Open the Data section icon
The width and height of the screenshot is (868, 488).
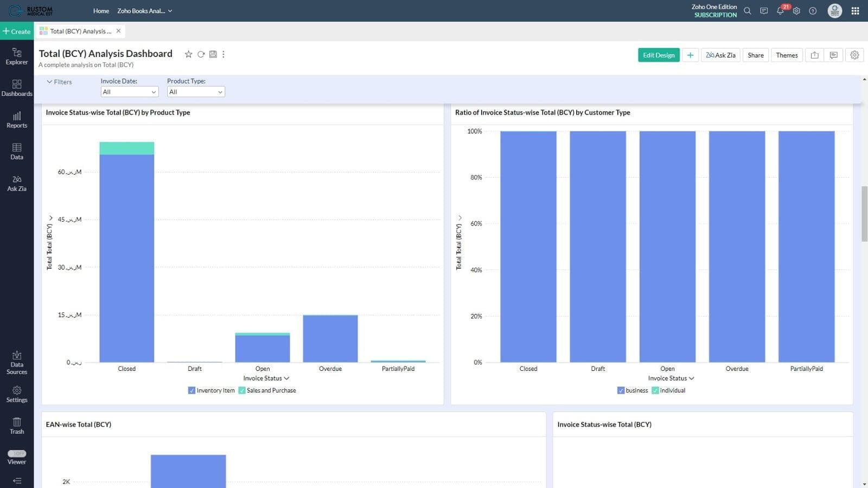pos(17,151)
